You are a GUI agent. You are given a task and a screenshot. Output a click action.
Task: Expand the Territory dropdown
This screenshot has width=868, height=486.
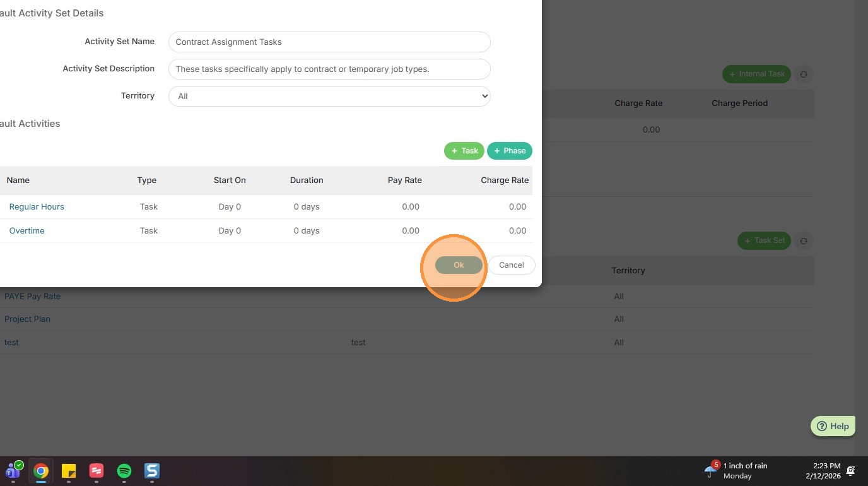[x=329, y=96]
